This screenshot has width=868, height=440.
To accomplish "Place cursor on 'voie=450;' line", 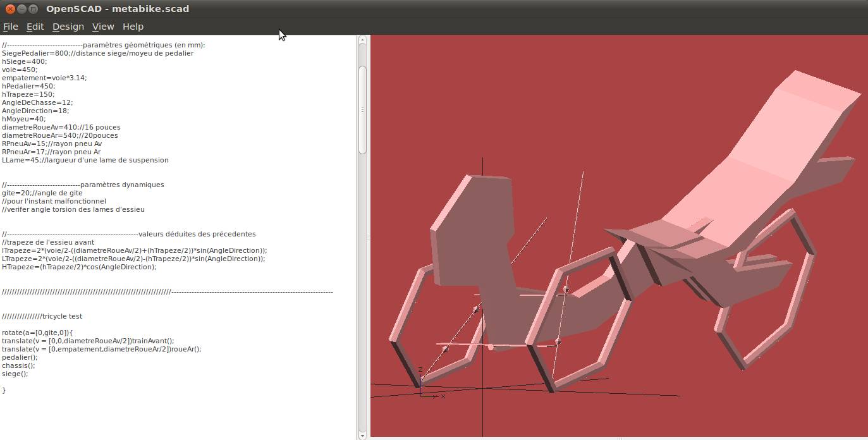I will click(x=20, y=70).
